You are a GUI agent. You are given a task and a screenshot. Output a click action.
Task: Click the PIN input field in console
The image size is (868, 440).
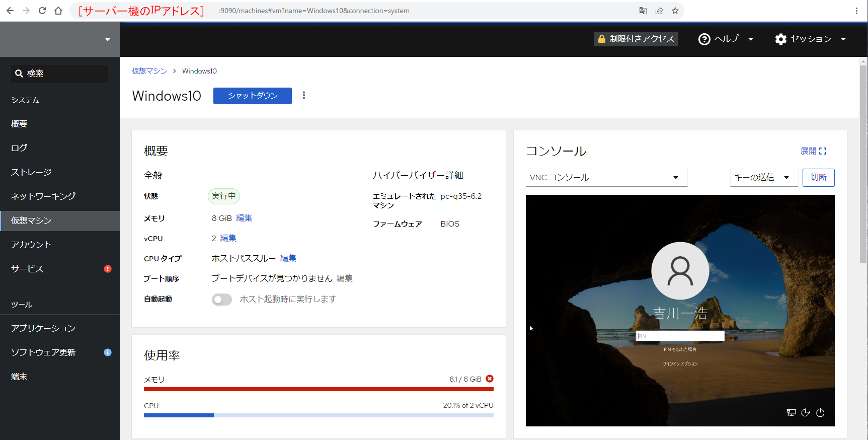point(680,336)
